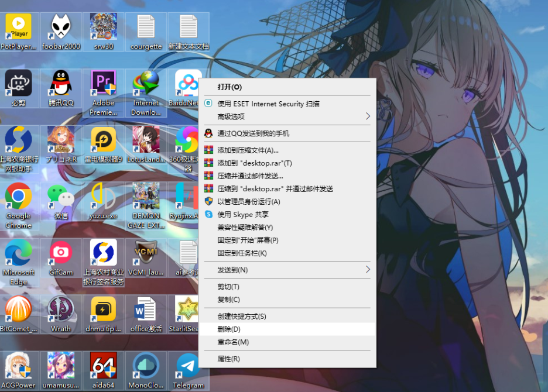This screenshot has width=548, height=392.
Task: Open 属性(R) properties entry
Action: click(287, 359)
